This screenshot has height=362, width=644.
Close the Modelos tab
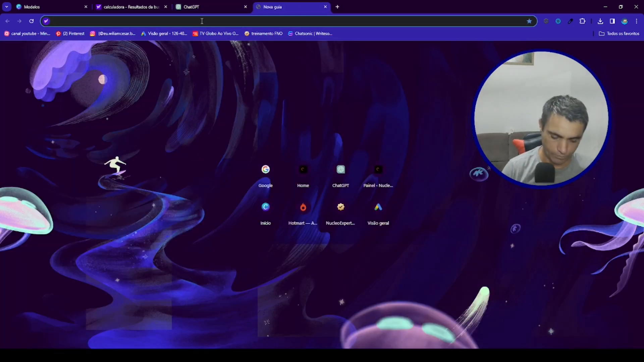coord(86,7)
